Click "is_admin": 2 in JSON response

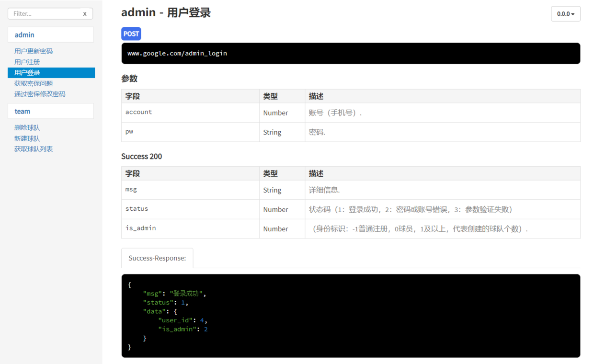[183, 330]
